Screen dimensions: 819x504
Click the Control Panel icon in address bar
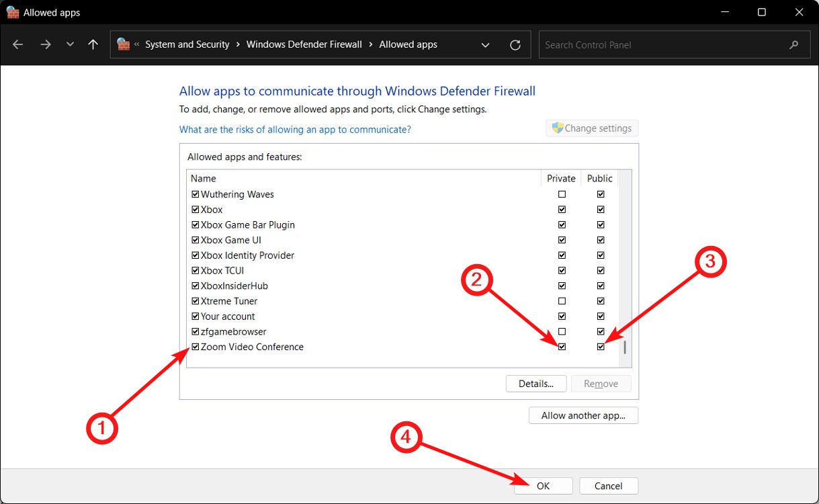point(123,45)
